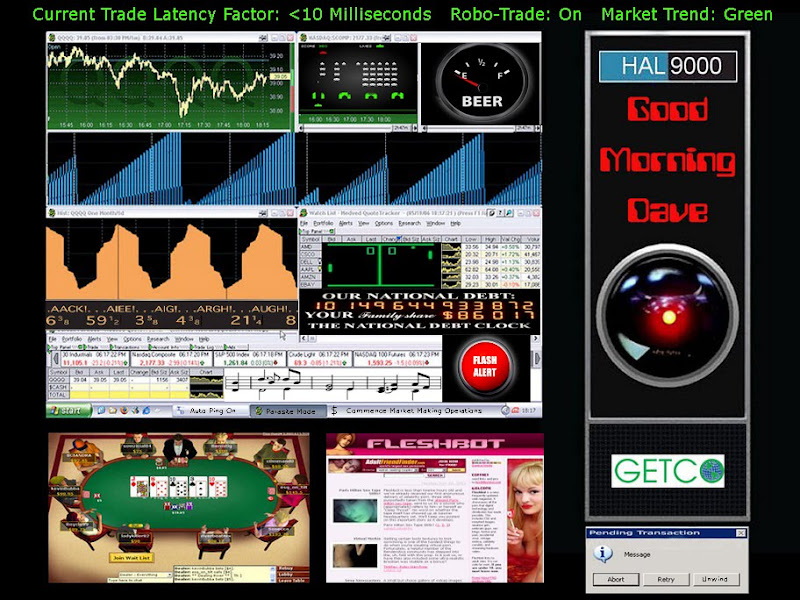The width and height of the screenshot is (800, 600).
Task: Open the Portfolio menu in Watch List window
Action: pyautogui.click(x=323, y=223)
